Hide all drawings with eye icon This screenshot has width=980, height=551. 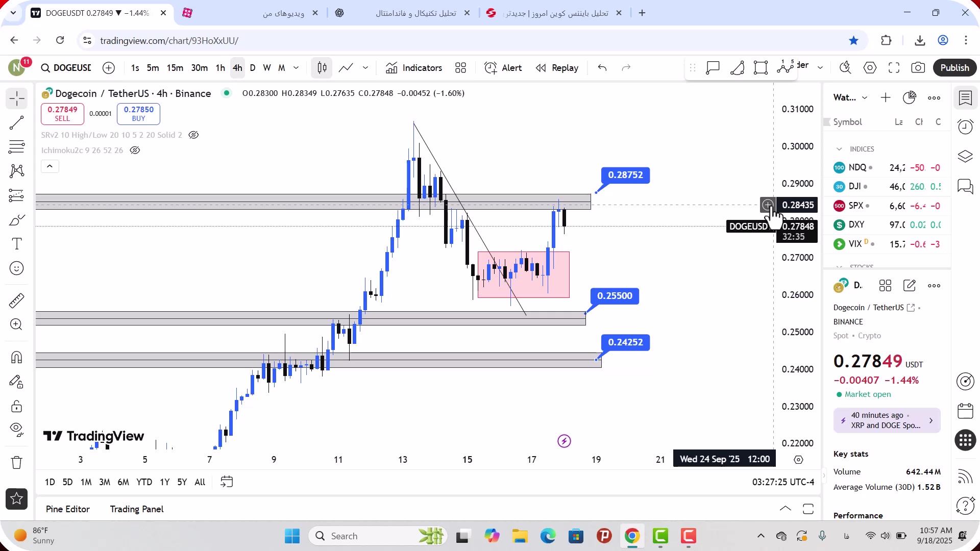(x=17, y=430)
